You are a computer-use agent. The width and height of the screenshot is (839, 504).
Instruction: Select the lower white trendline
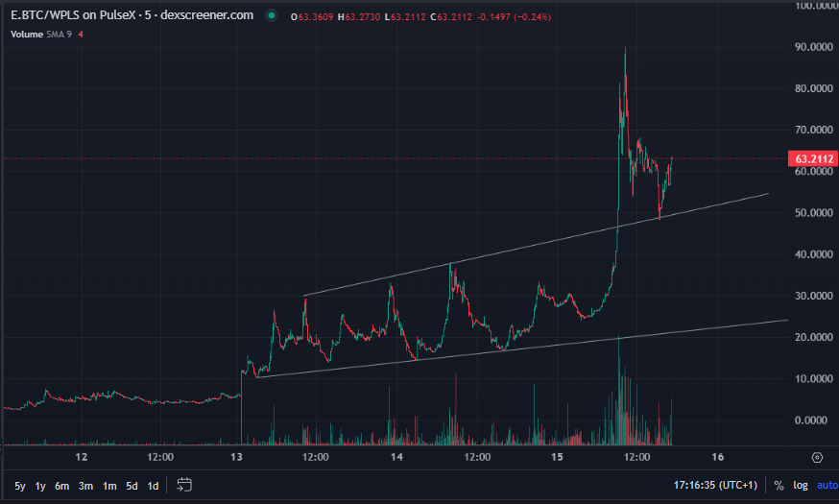[x=522, y=348]
